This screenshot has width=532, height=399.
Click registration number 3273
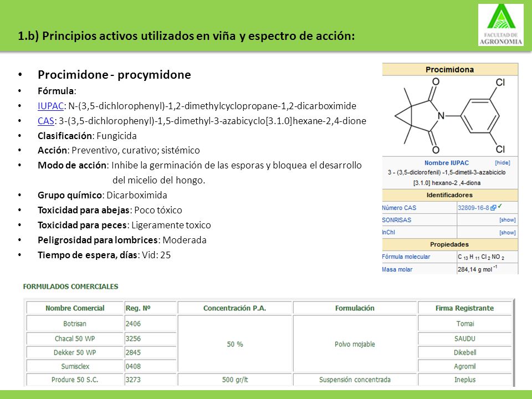pos(133,380)
